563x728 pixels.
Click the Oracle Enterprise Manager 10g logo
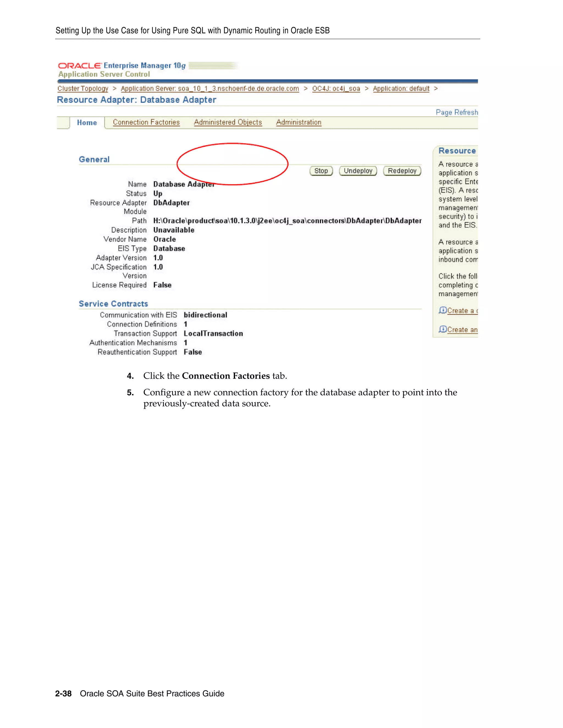pyautogui.click(x=122, y=66)
